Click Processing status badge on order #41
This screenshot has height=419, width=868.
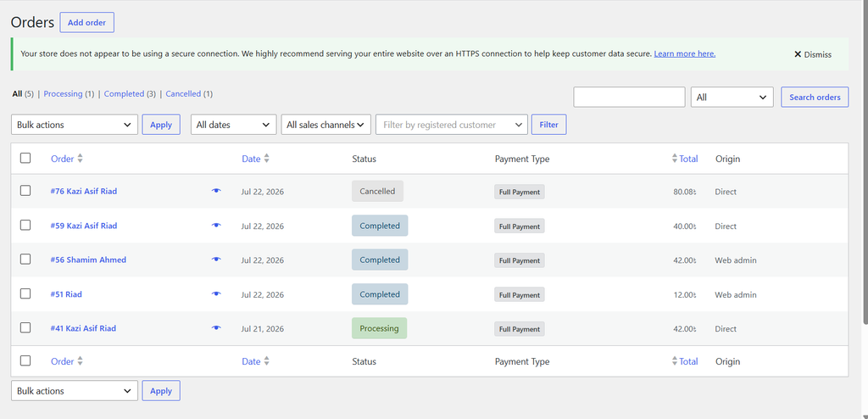point(379,328)
